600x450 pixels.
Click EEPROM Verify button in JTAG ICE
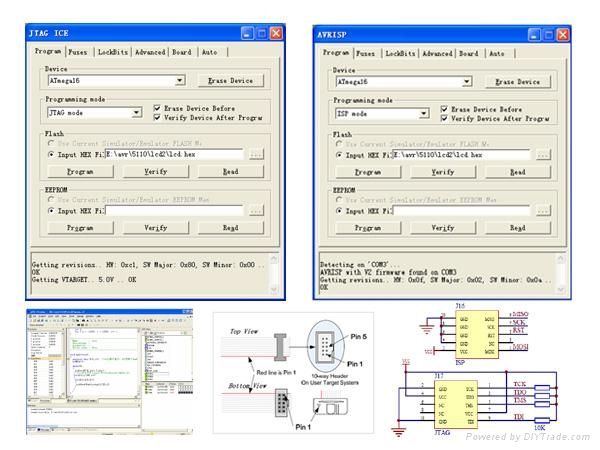[156, 228]
